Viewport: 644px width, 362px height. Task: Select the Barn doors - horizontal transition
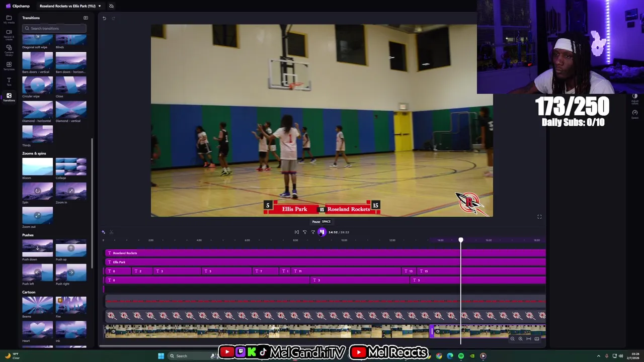click(71, 60)
